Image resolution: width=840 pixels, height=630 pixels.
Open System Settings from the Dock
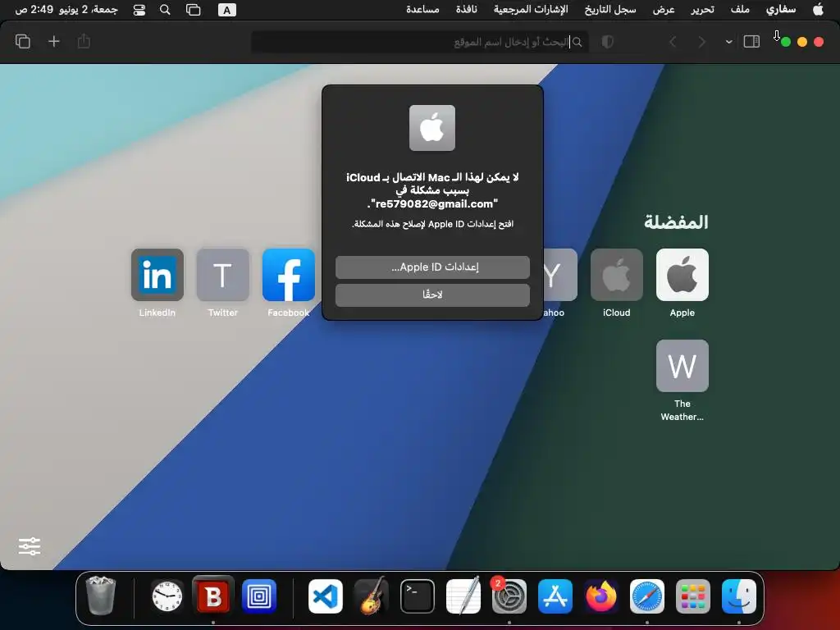click(509, 596)
